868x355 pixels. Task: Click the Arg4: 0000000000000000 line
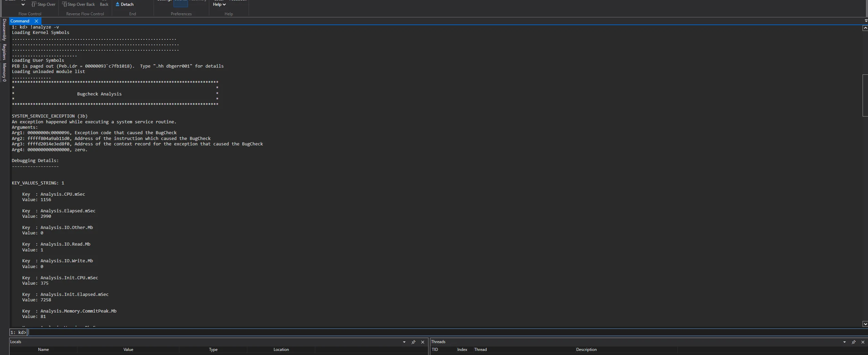click(50, 150)
